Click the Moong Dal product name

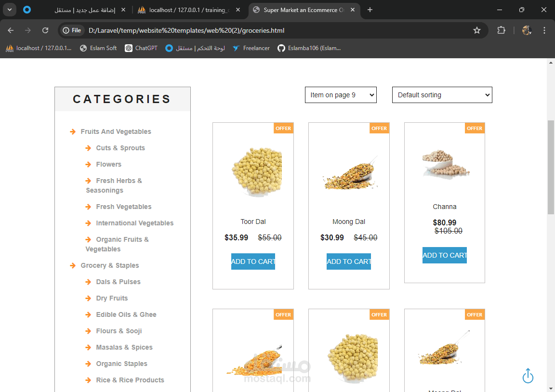pyautogui.click(x=349, y=222)
